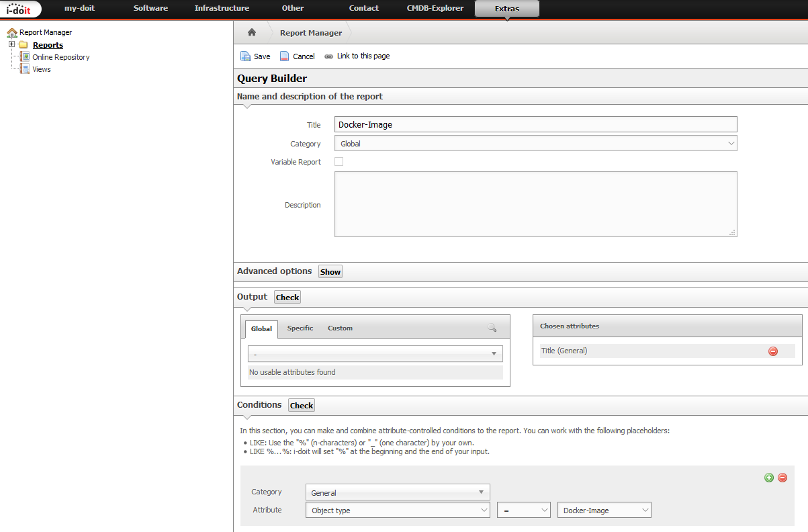Click Check button next to Conditions
The width and height of the screenshot is (808, 532).
302,405
